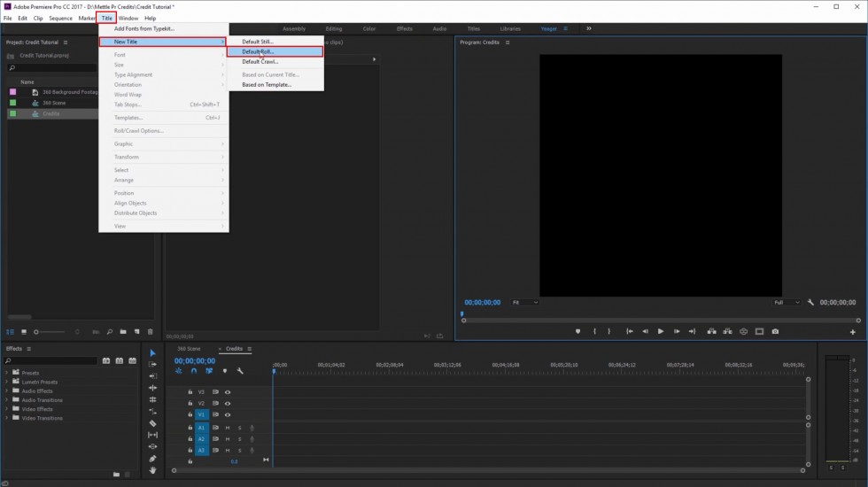
Task: Open the Fit zoom level dropdown
Action: click(x=523, y=303)
